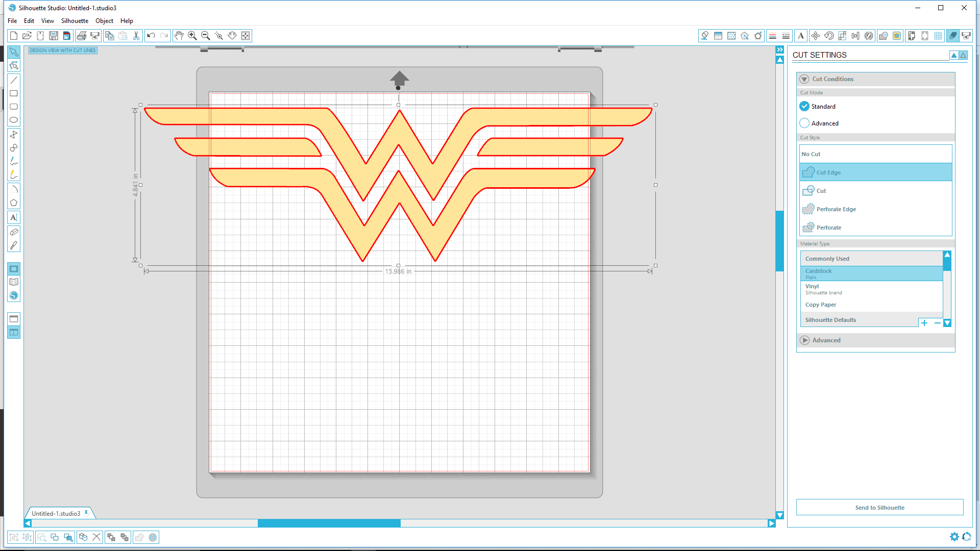Viewport: 980px width, 551px height.
Task: Undo the last action
Action: pos(151,36)
